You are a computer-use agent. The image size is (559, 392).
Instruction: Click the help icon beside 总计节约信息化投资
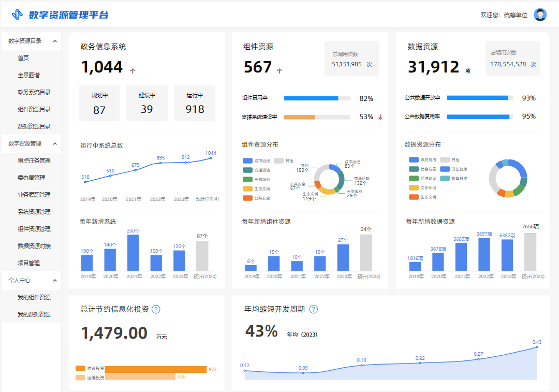point(156,309)
